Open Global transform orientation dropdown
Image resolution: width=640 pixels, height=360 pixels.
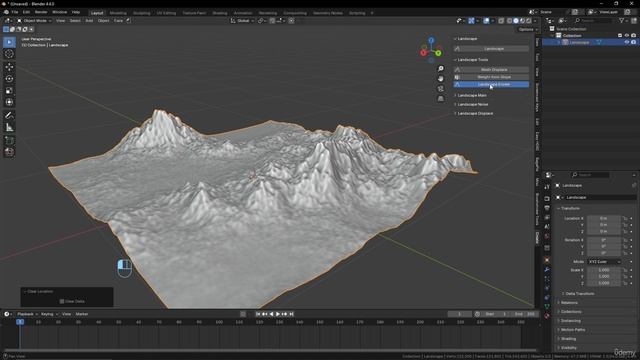pyautogui.click(x=242, y=20)
